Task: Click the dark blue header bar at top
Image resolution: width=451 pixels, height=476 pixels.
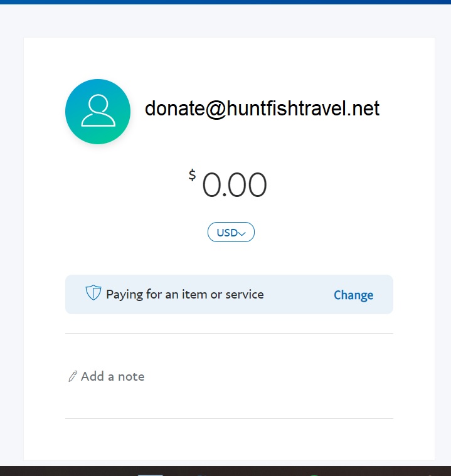Action: 225,2
